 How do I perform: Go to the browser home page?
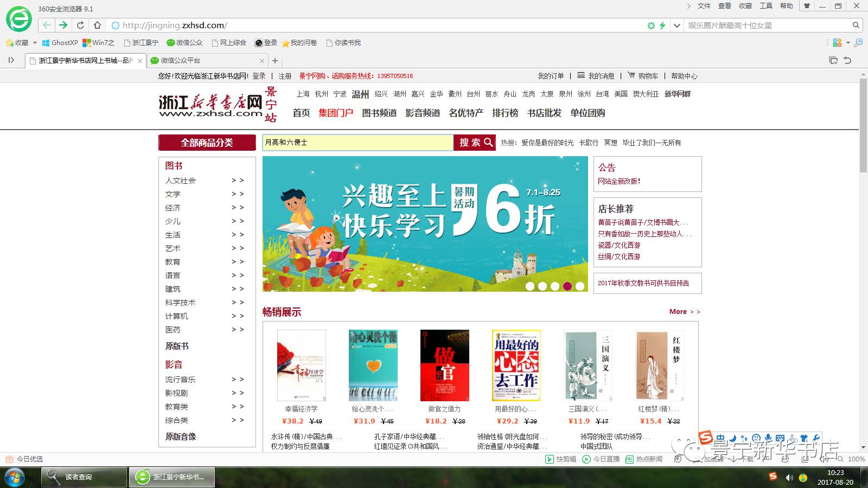point(97,25)
